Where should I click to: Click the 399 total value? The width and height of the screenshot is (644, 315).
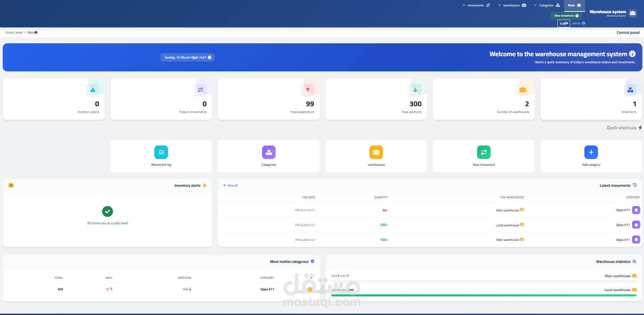[x=60, y=289]
